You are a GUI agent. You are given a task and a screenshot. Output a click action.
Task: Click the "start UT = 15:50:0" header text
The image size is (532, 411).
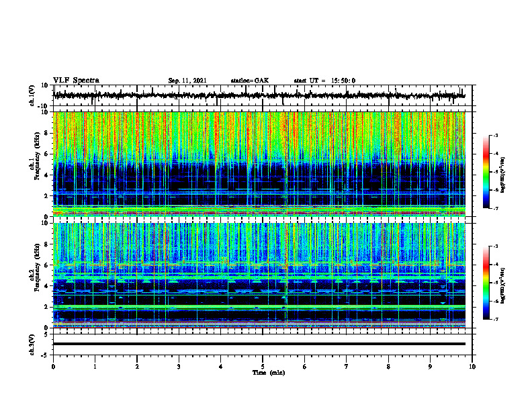pyautogui.click(x=324, y=81)
